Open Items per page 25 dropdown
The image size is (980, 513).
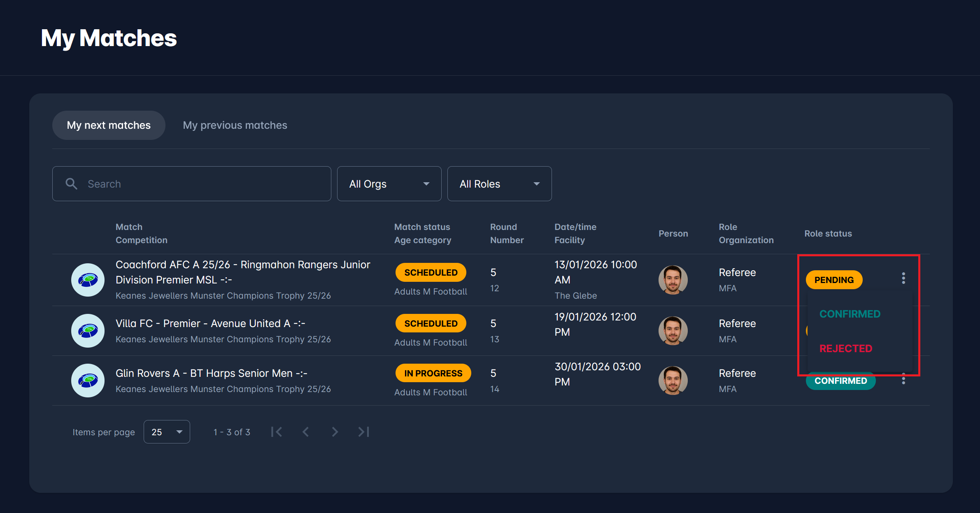[x=167, y=432]
